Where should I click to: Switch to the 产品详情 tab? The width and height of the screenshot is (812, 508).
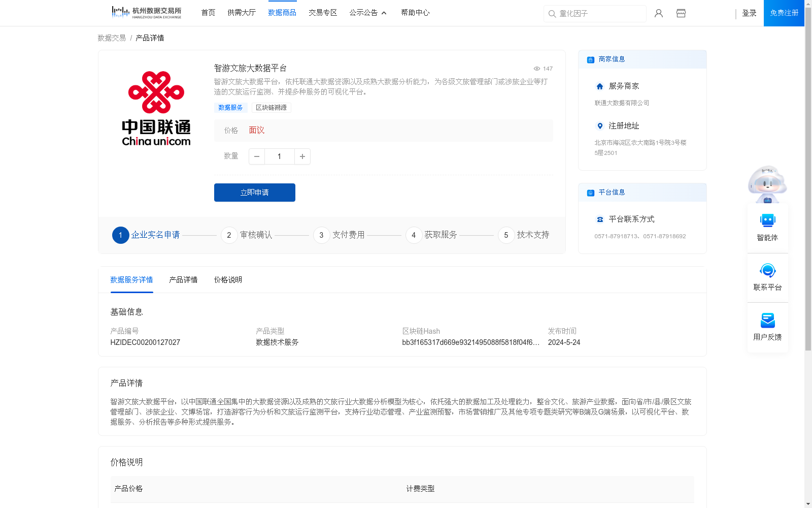pos(183,280)
